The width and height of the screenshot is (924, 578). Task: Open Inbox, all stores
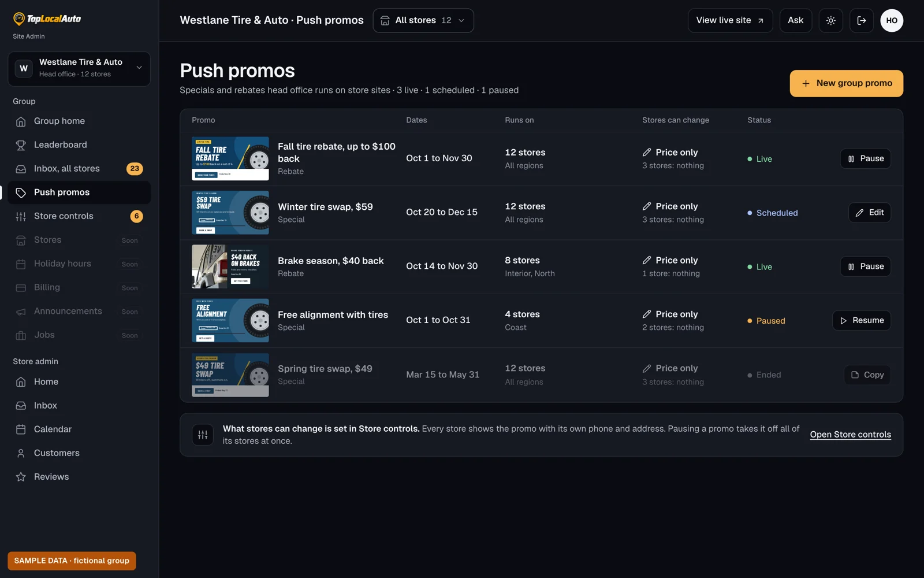(x=79, y=169)
